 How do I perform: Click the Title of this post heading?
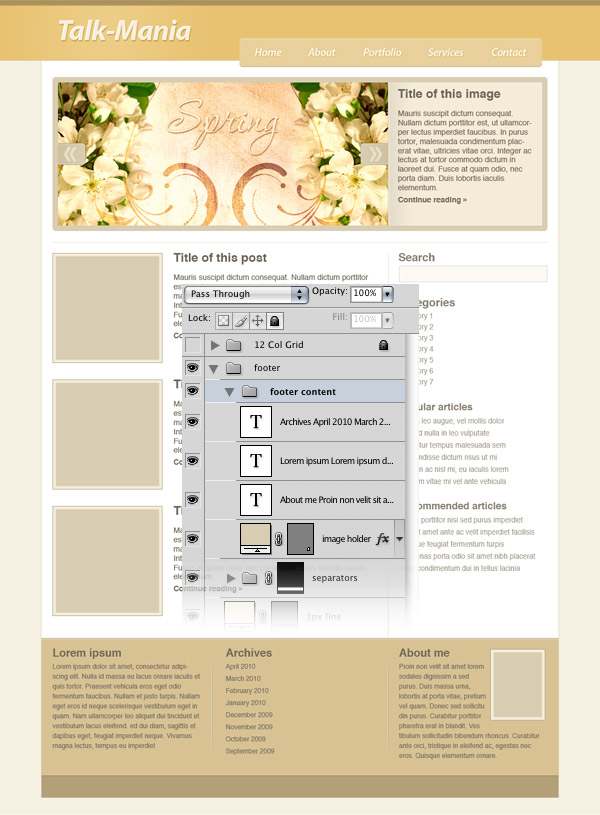click(x=220, y=258)
